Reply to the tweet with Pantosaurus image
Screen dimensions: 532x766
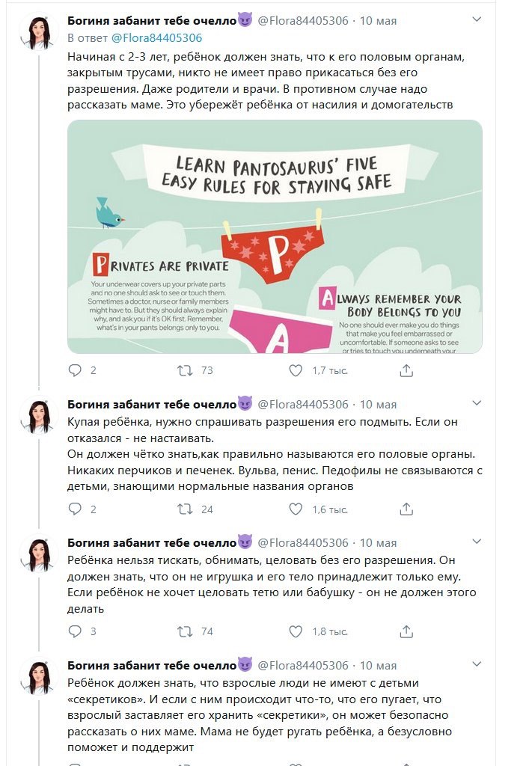[74, 370]
